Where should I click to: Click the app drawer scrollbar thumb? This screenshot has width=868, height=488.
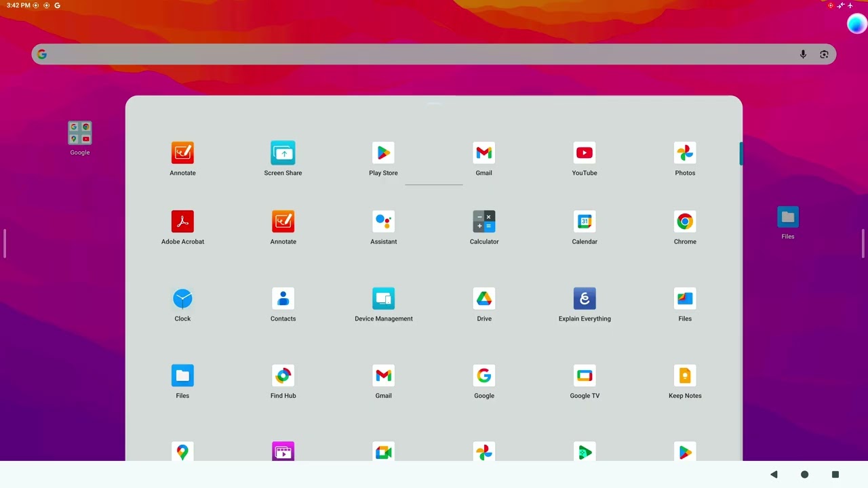741,153
